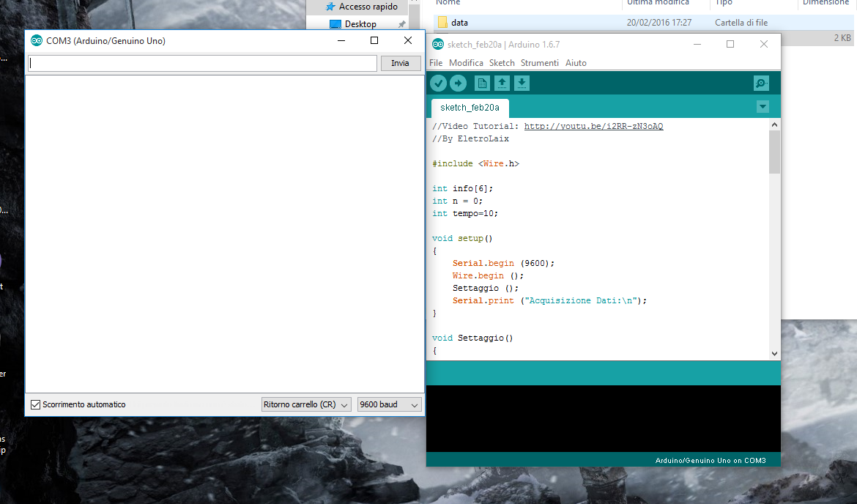The height and width of the screenshot is (504, 857).
Task: Click the Upload arrow icon
Action: coord(458,83)
